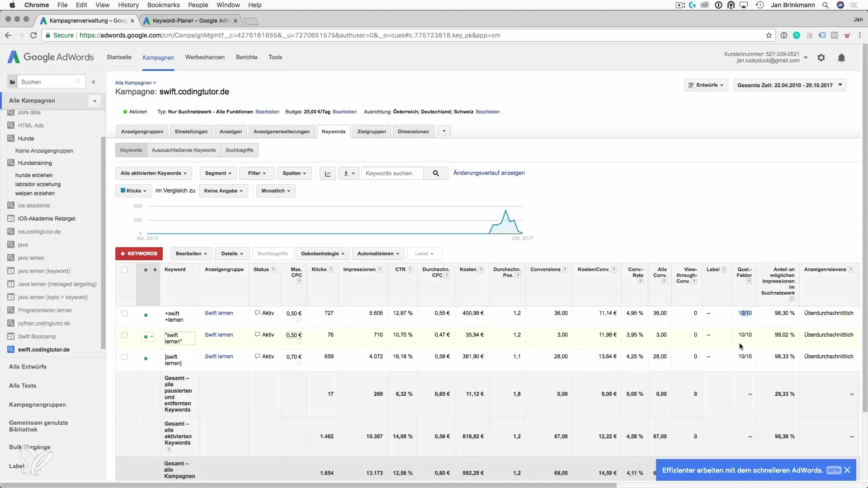Click help icon next to Status column
868x488 pixels.
click(273, 270)
